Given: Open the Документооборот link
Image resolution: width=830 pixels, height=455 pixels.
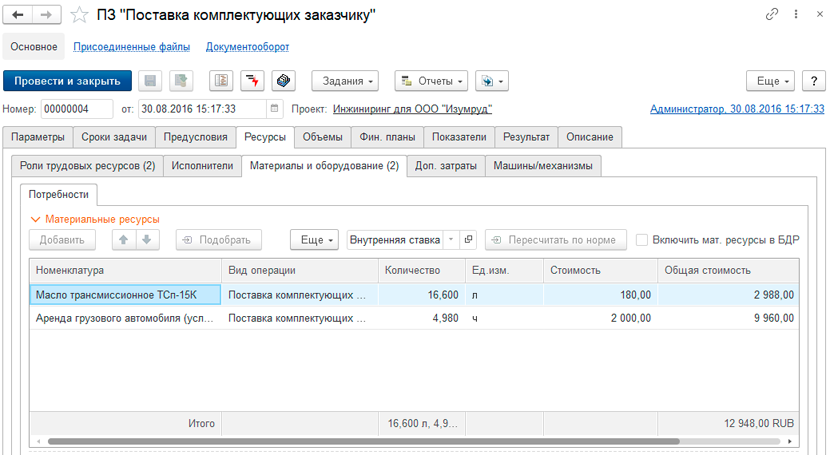Looking at the screenshot, I should coord(247,47).
